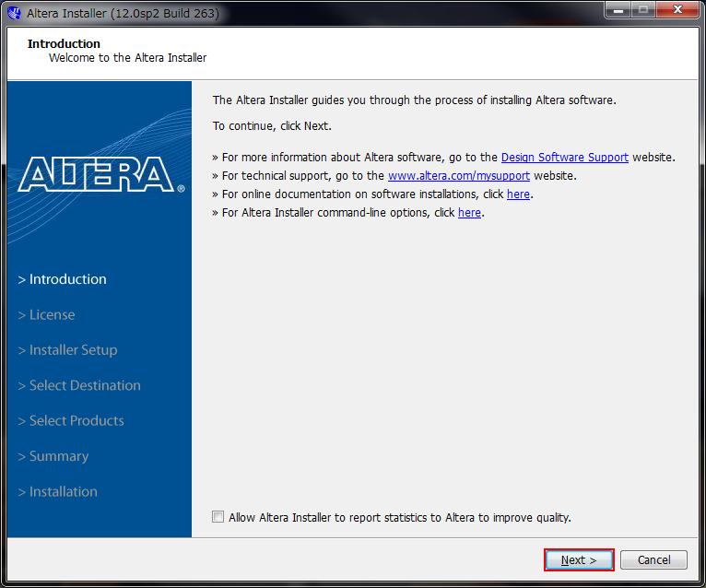Select the Introduction step in sidebar
The width and height of the screenshot is (706, 588).
(62, 279)
